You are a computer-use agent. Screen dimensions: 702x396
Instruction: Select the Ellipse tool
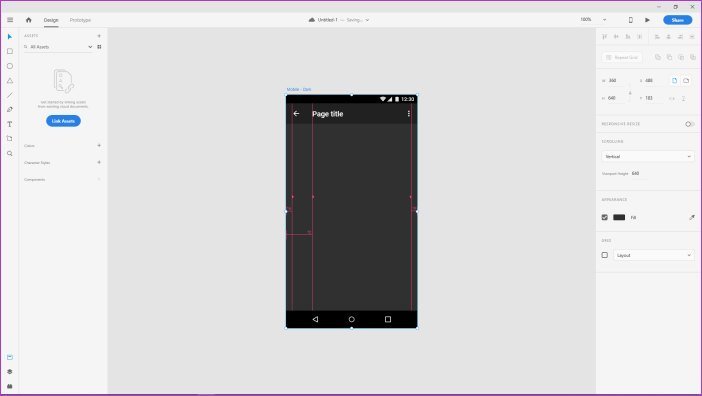pyautogui.click(x=10, y=66)
